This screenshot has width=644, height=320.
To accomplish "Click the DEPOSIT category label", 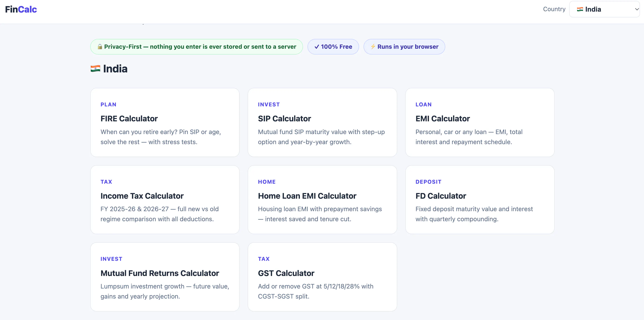I will (x=429, y=182).
